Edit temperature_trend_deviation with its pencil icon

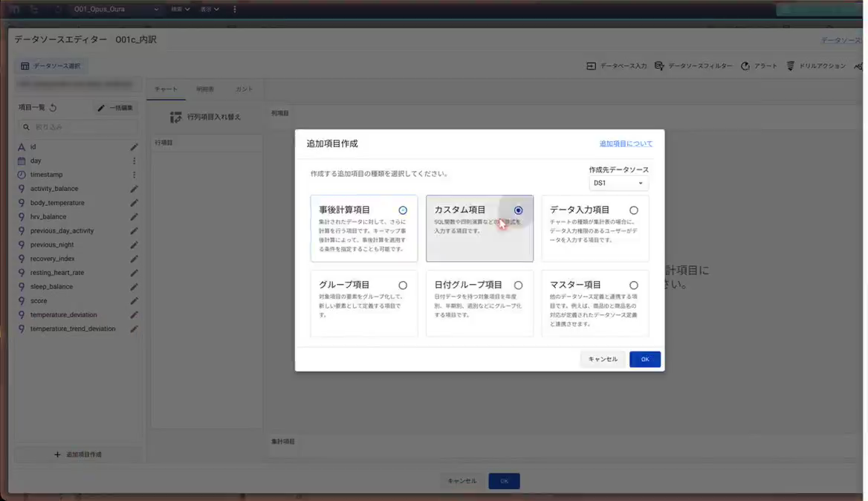click(134, 329)
